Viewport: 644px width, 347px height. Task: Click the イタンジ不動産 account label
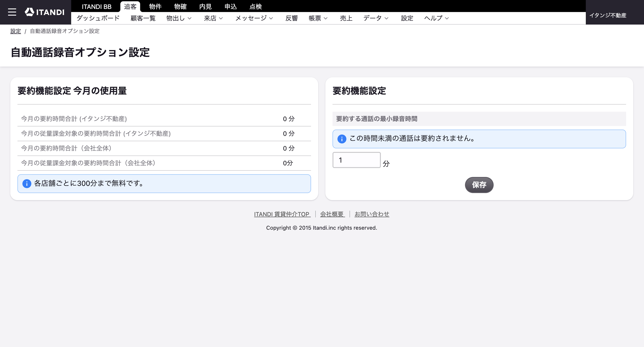click(x=608, y=15)
